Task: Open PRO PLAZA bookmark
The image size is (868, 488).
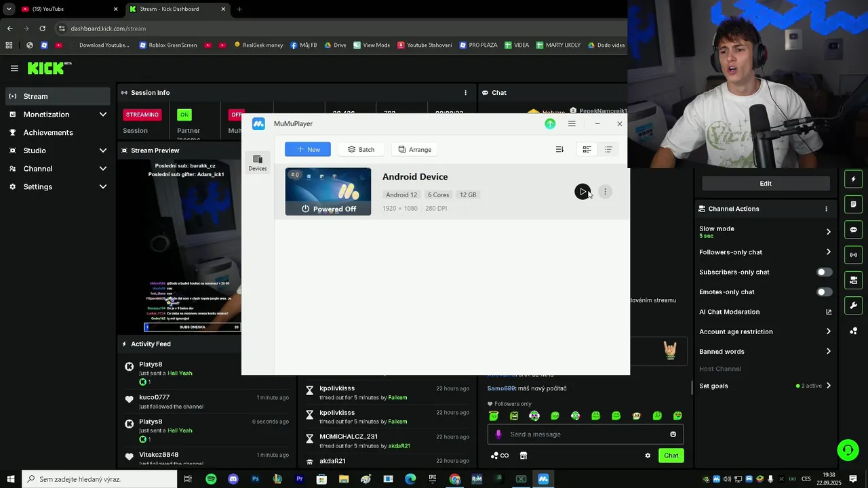Action: (477, 45)
